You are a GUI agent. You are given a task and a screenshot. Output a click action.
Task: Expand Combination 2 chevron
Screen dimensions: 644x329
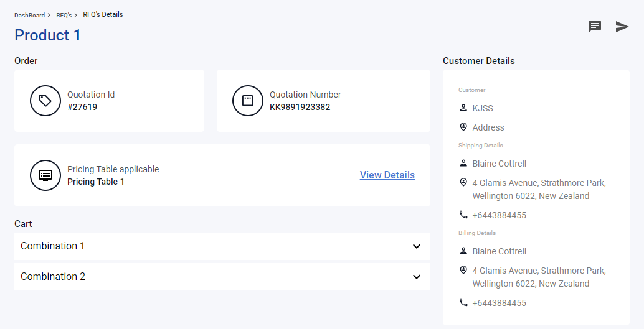coord(417,277)
